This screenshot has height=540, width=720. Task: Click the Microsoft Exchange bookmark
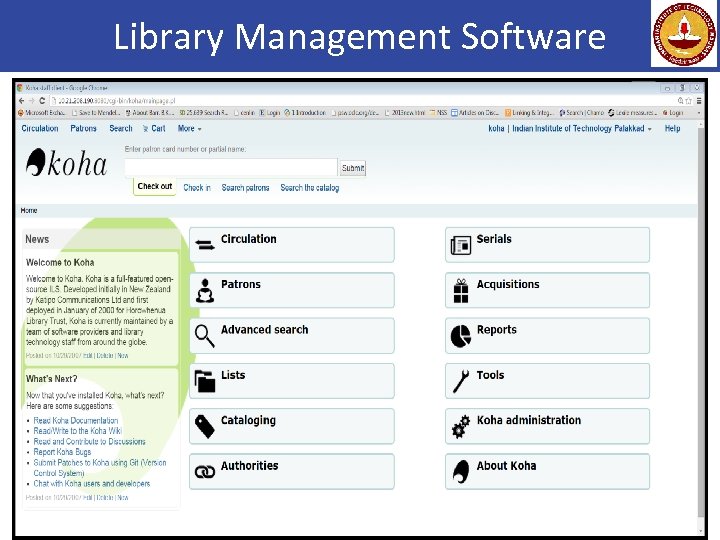(x=42, y=112)
